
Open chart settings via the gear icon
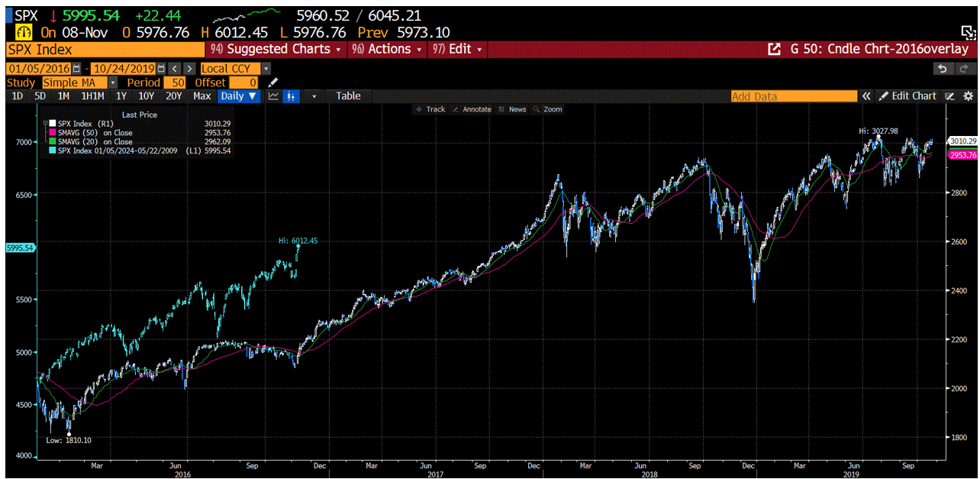[968, 95]
